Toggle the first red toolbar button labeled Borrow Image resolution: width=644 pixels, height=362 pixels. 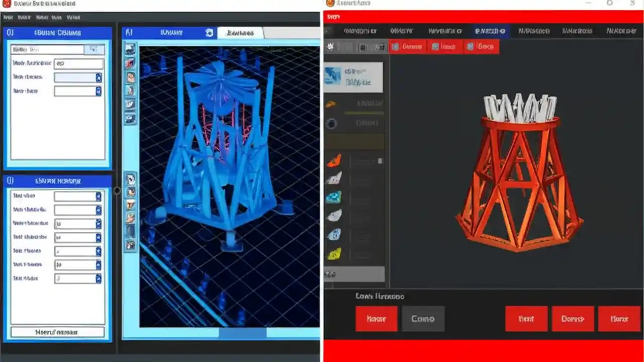pos(409,46)
